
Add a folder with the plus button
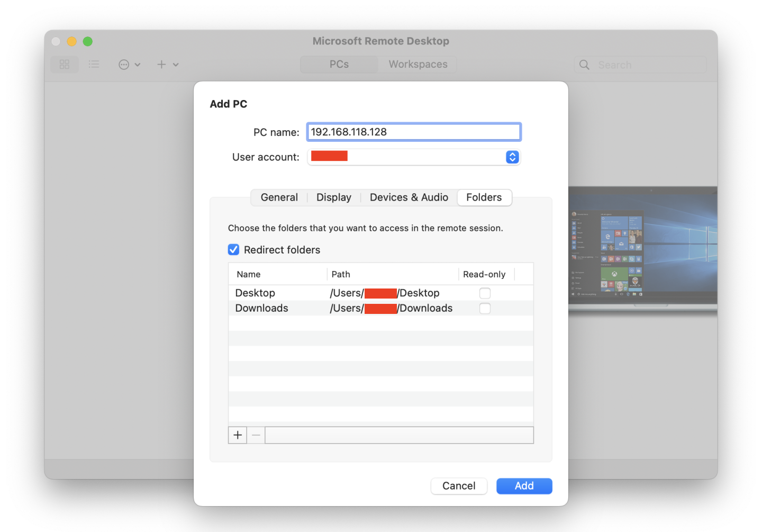(238, 435)
